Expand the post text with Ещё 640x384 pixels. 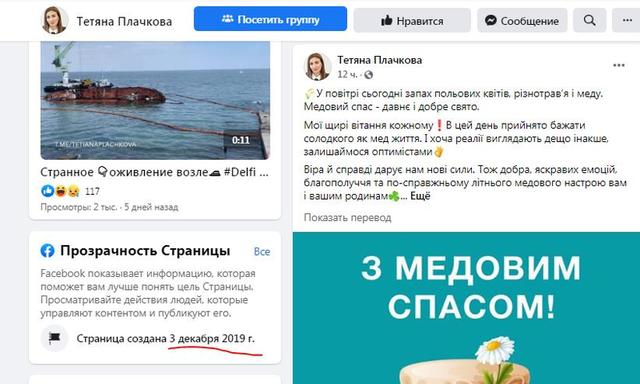(420, 196)
